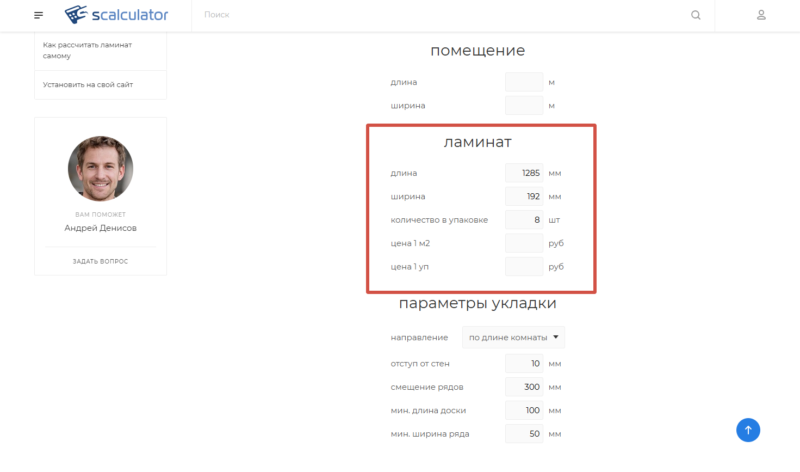Viewport: 800px width, 472px height.
Task: Click мин. длина доски field
Action: tap(524, 411)
